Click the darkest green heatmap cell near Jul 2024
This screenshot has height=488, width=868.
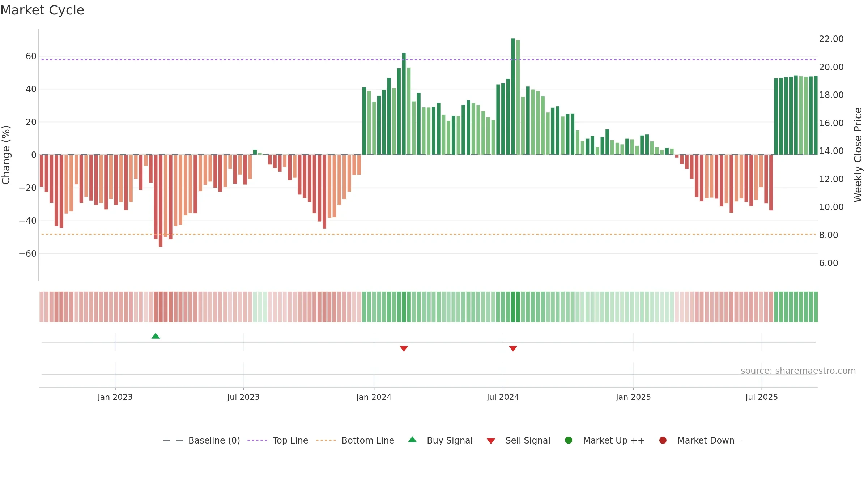click(x=513, y=307)
